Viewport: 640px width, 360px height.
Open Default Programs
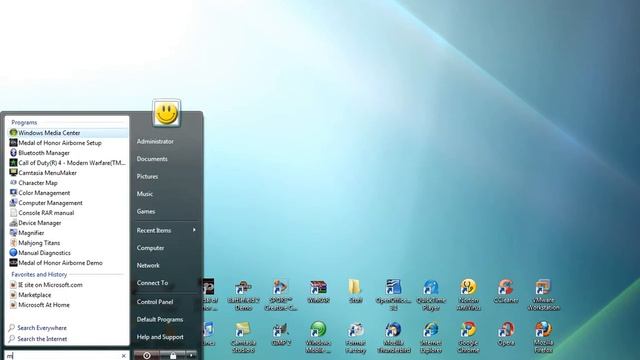coord(160,320)
